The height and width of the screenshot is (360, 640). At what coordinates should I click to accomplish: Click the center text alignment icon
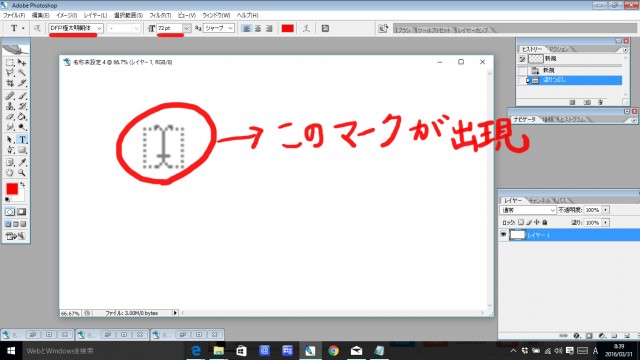coord(258,28)
